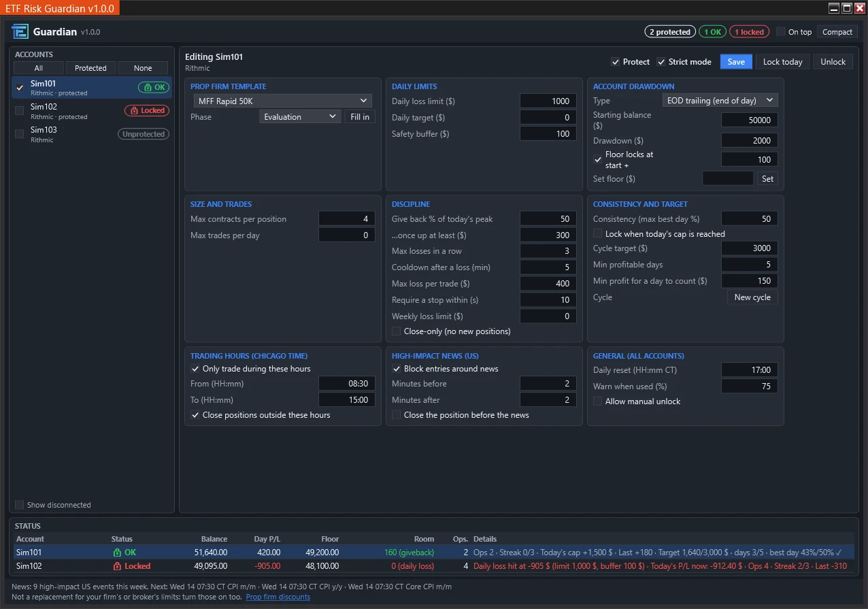This screenshot has height=609, width=868.
Task: Click the Save button
Action: (736, 62)
